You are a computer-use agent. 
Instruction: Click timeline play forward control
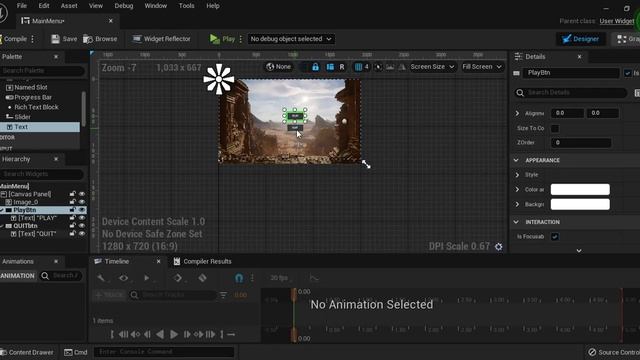[x=173, y=334]
